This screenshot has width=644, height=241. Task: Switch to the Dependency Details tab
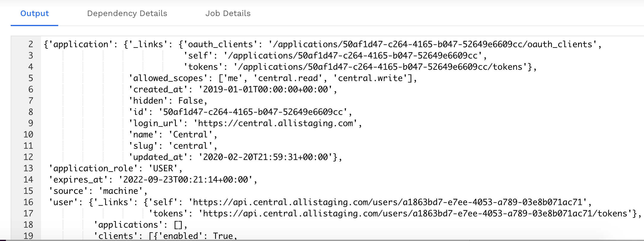(127, 13)
